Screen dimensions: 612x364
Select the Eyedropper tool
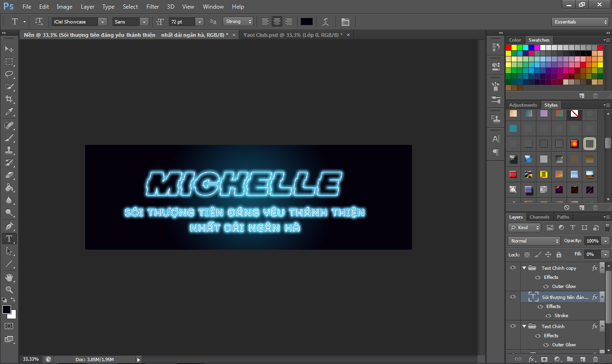[9, 112]
